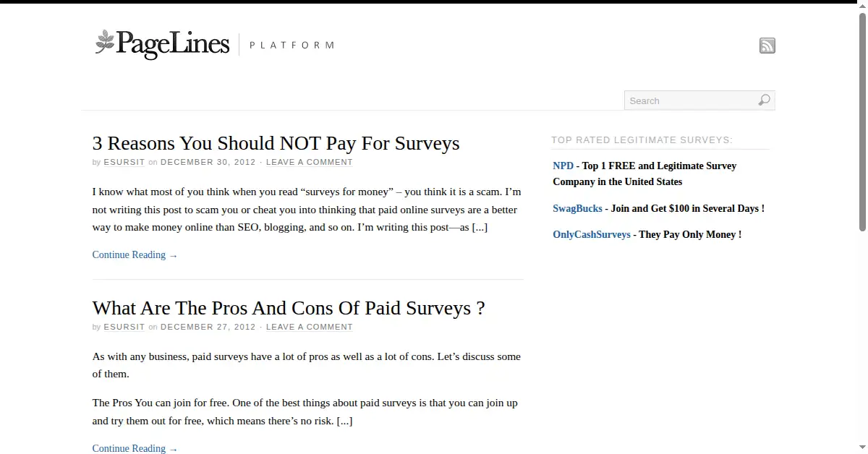Screen dimensions: 868x454
Task: Open '3 Reasons You Should NOT Pay For Surveys' post
Action: [x=276, y=143]
